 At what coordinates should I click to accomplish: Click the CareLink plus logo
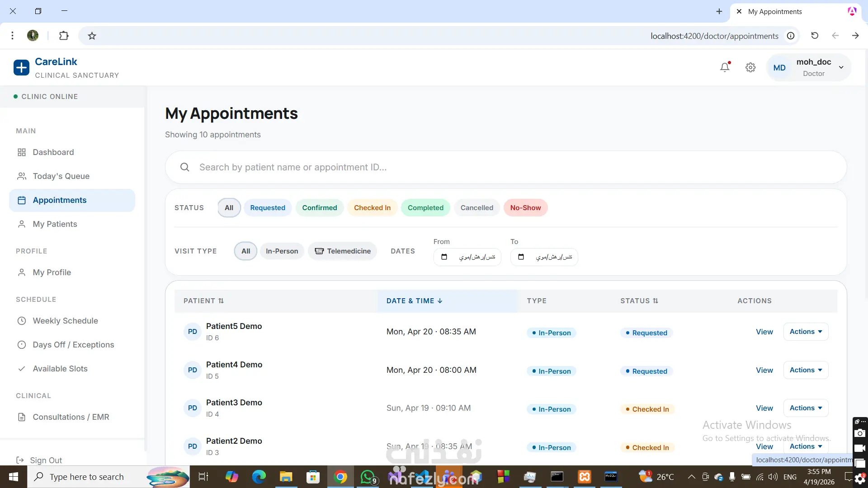click(x=21, y=68)
